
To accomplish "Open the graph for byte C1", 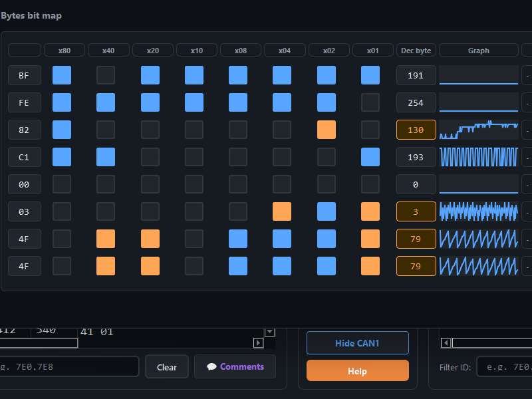I will [x=478, y=157].
